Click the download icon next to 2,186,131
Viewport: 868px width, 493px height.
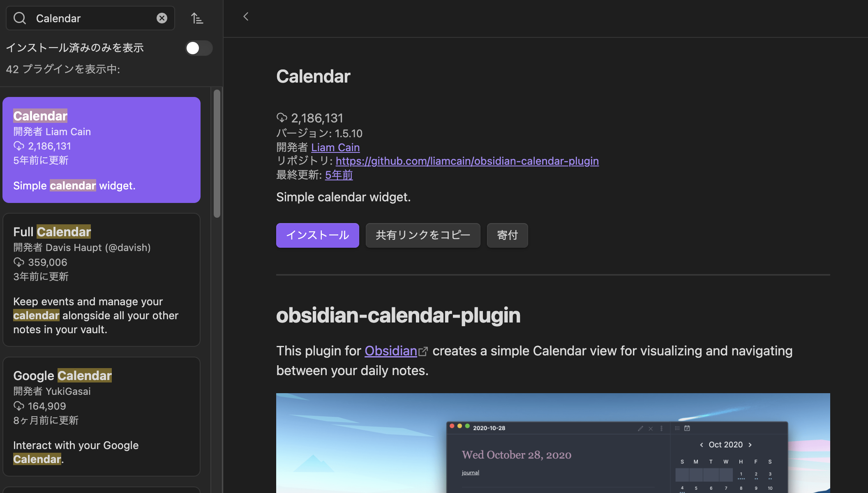pos(282,118)
